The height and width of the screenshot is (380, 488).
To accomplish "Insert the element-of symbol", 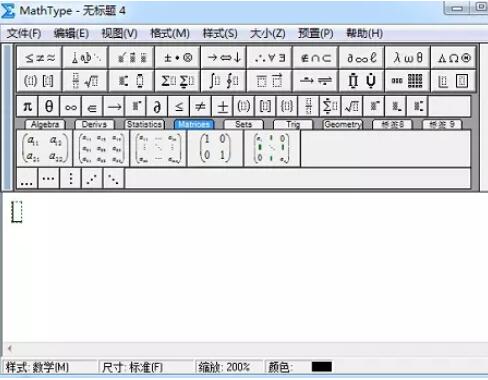I will point(92,107).
